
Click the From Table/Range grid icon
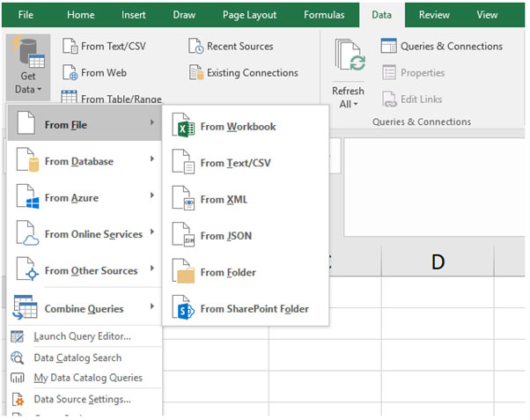tap(70, 97)
